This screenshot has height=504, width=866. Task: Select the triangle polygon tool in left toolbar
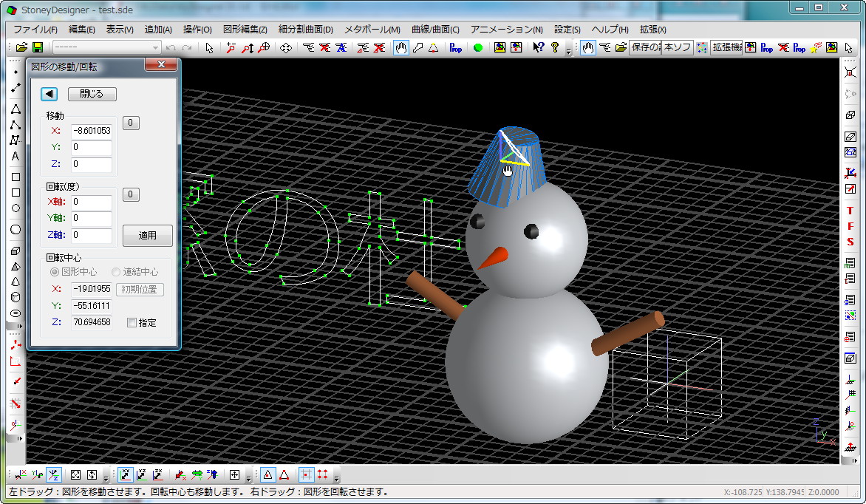[16, 109]
